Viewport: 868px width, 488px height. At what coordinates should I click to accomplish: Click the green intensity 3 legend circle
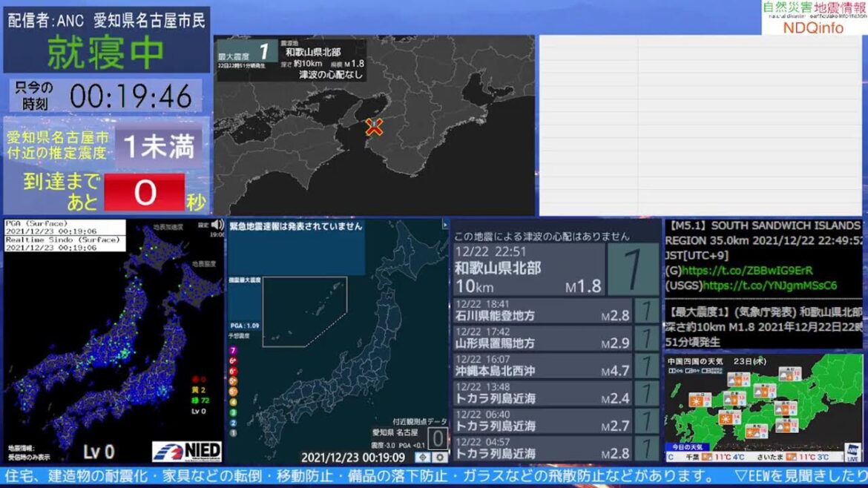click(233, 412)
